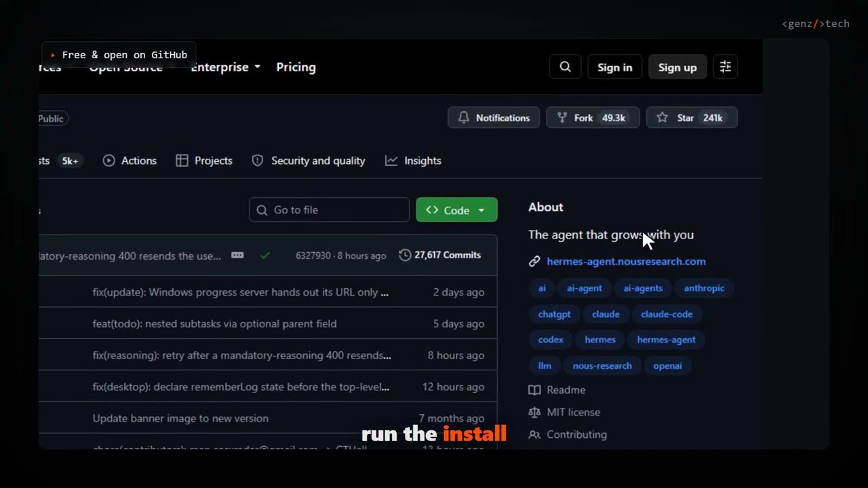Viewport: 868px width, 488px height.
Task: Open the appearance settings sliders icon
Action: (x=725, y=67)
